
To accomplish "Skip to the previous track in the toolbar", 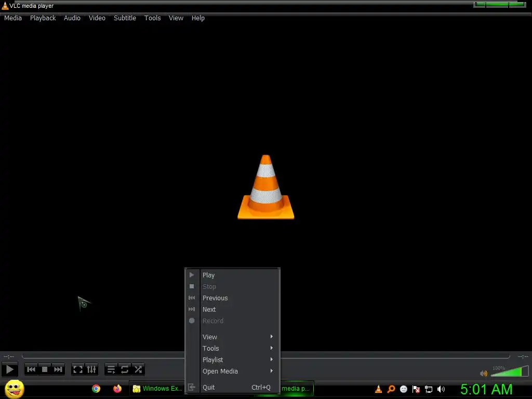I will point(31,369).
